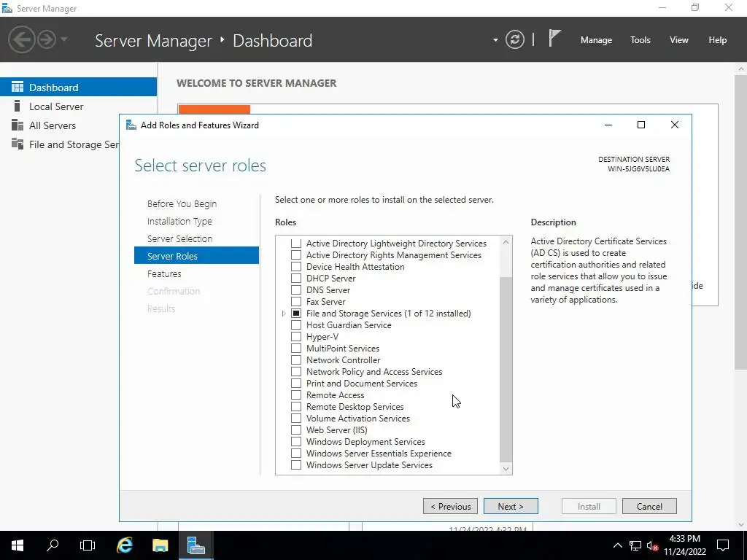747x560 pixels.
Task: Check Active Directory Rights Management Services
Action: click(x=296, y=254)
